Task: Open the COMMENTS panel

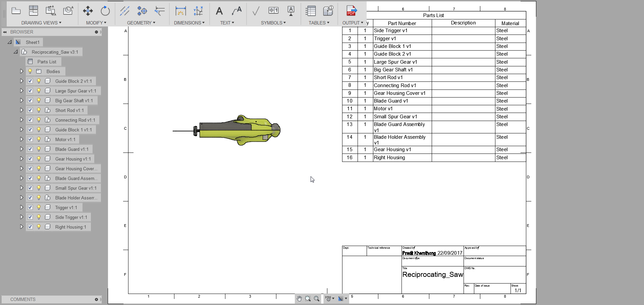Action: click(x=22, y=299)
